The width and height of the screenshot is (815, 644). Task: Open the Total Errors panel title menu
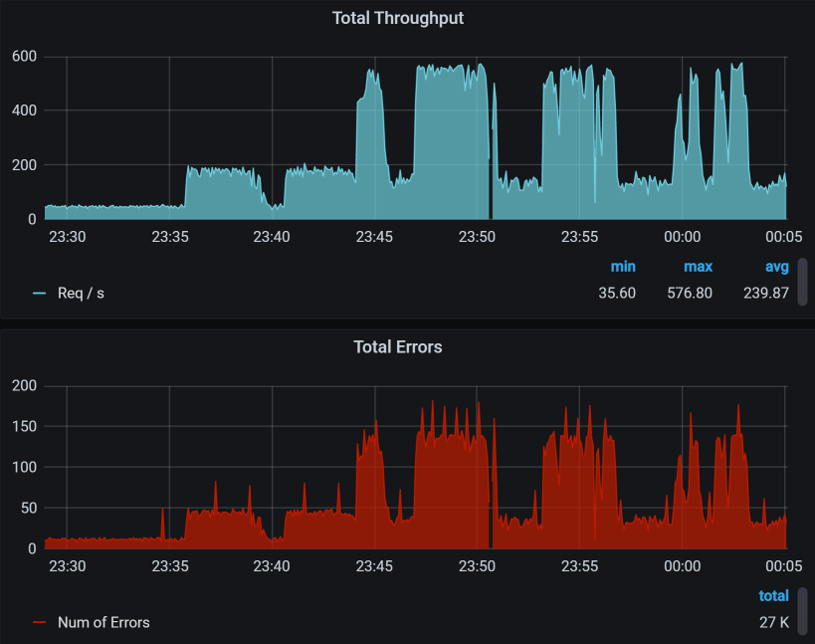click(397, 347)
